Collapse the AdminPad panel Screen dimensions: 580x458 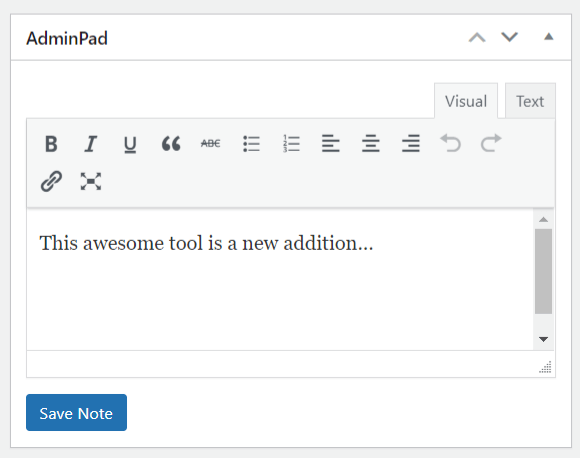coord(549,37)
